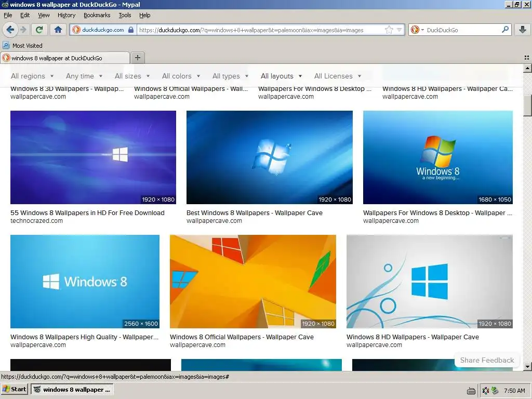Viewport: 532px width, 399px height.
Task: Click the network connections tray icon
Action: point(486,391)
